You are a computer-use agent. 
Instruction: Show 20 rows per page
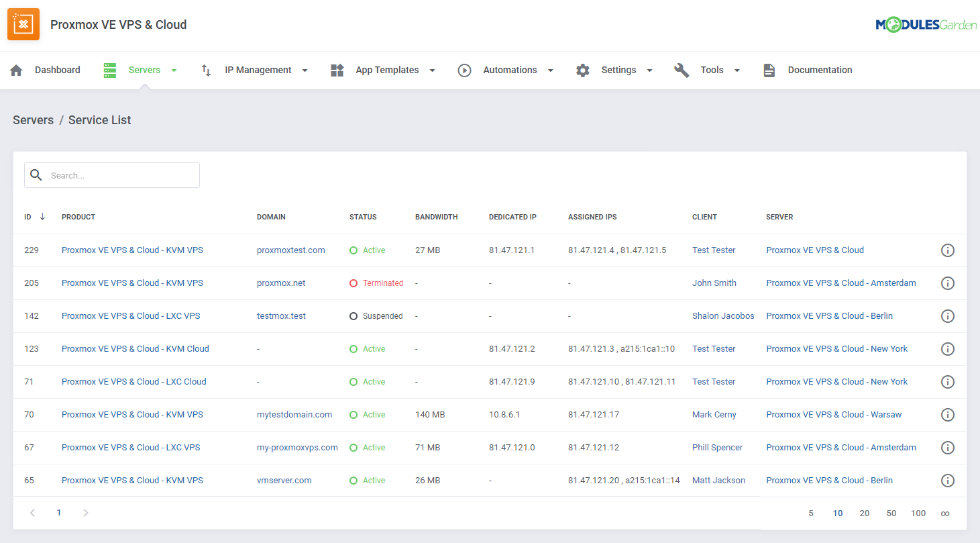pos(865,513)
